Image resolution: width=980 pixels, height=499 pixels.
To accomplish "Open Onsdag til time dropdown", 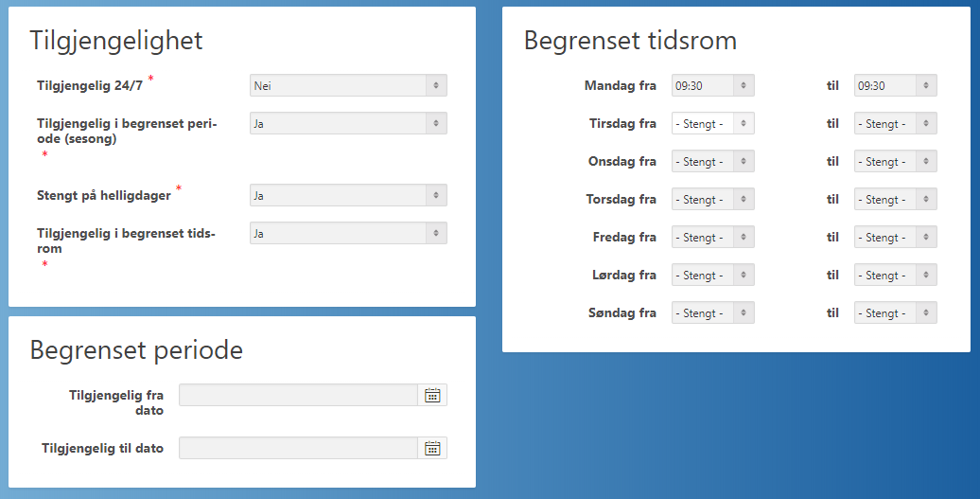I will click(x=896, y=161).
